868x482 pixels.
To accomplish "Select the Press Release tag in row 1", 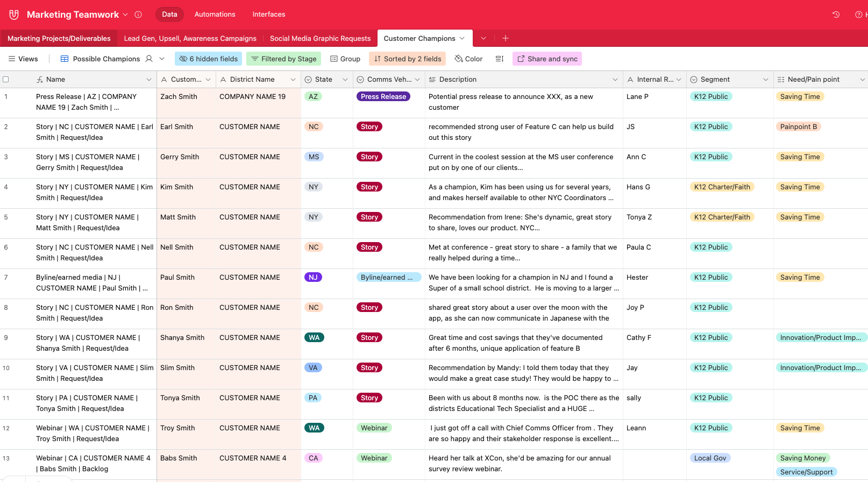I will pyautogui.click(x=383, y=96).
